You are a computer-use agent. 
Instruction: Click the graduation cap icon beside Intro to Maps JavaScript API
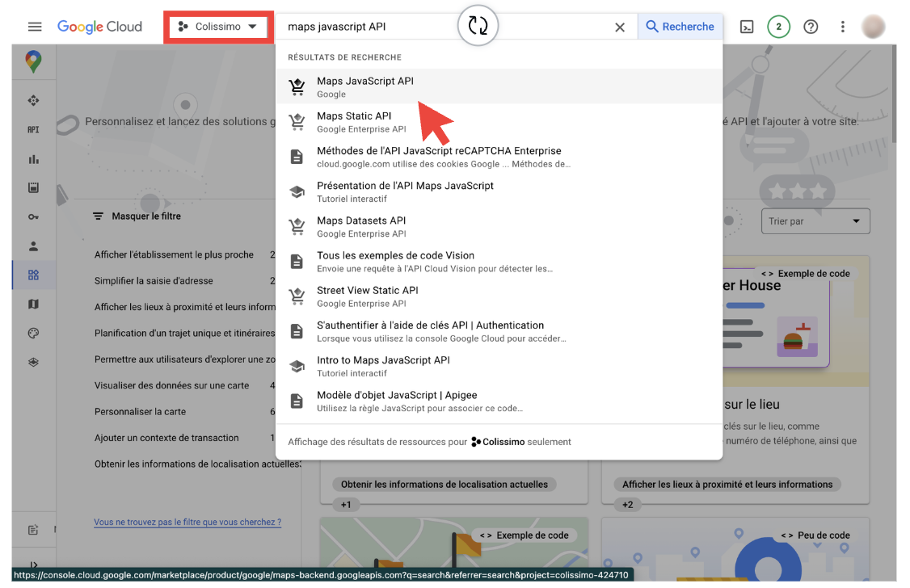pos(297,366)
